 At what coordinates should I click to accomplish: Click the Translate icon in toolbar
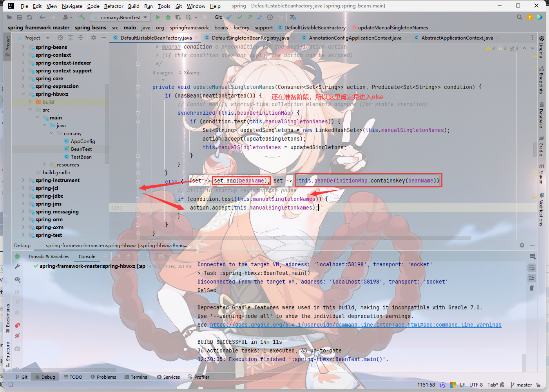tap(293, 17)
